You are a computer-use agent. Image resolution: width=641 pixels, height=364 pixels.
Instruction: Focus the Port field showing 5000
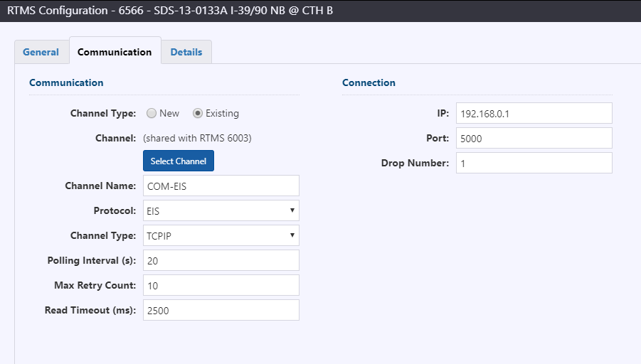(x=534, y=138)
